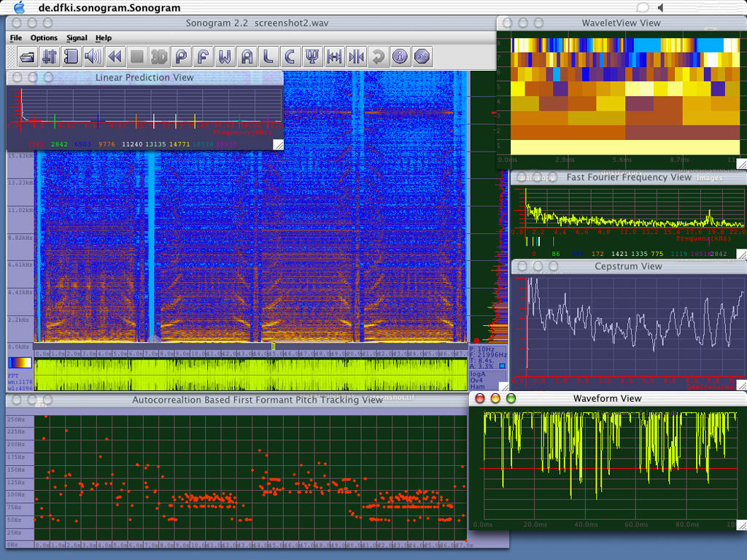Click the grey Stop square button

click(x=136, y=57)
